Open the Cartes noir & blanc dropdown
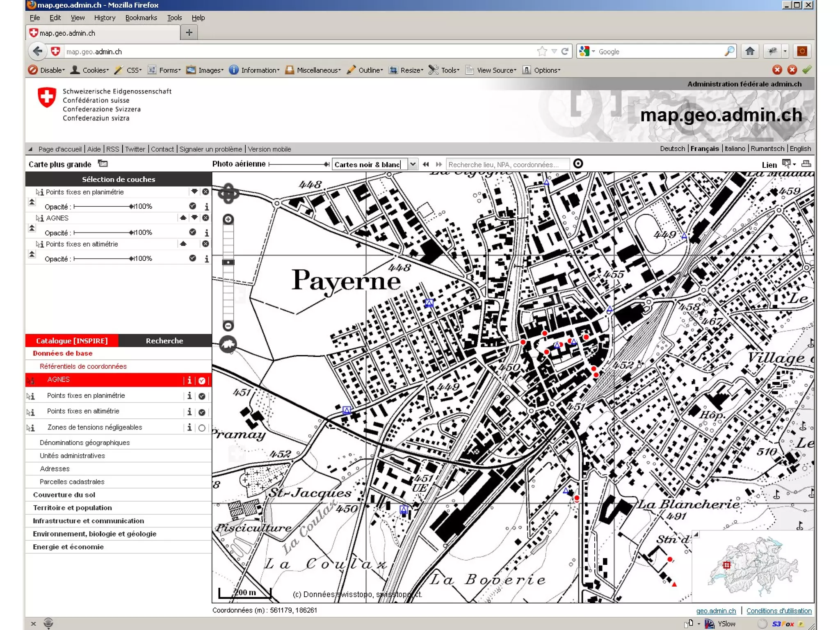Screen dimensions: 840x630 pyautogui.click(x=413, y=164)
